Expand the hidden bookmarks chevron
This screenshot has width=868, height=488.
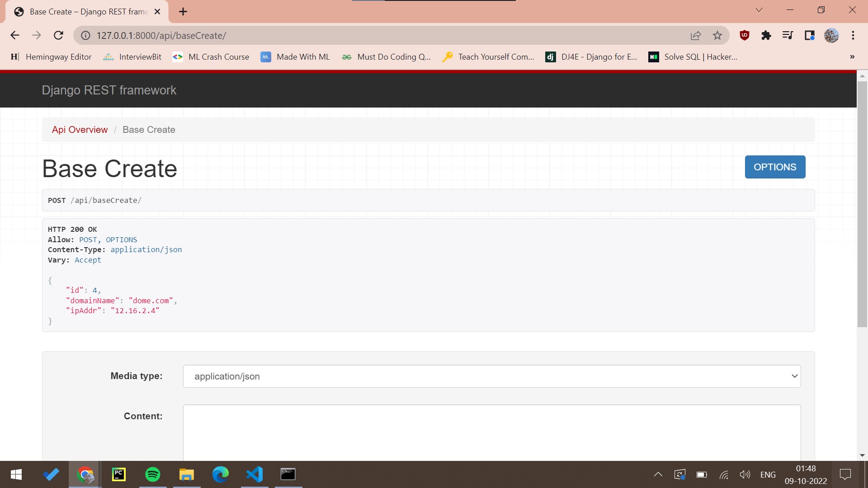click(852, 57)
